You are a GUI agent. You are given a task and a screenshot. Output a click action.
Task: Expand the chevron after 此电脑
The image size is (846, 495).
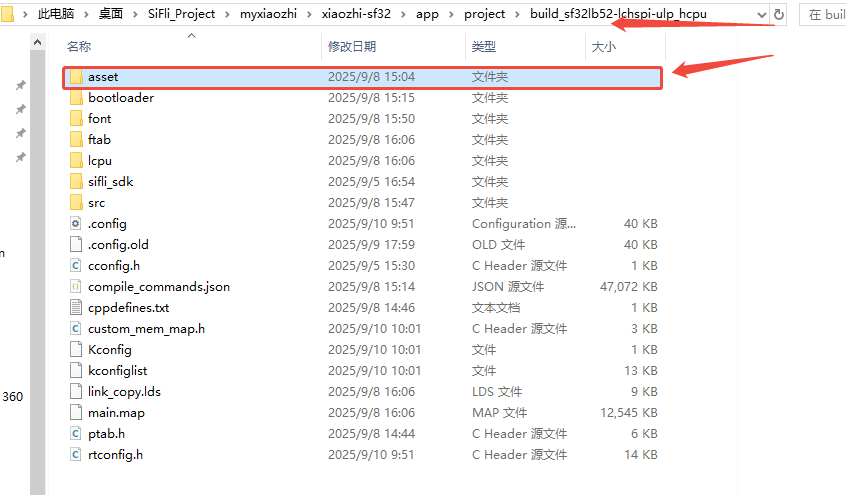click(86, 15)
